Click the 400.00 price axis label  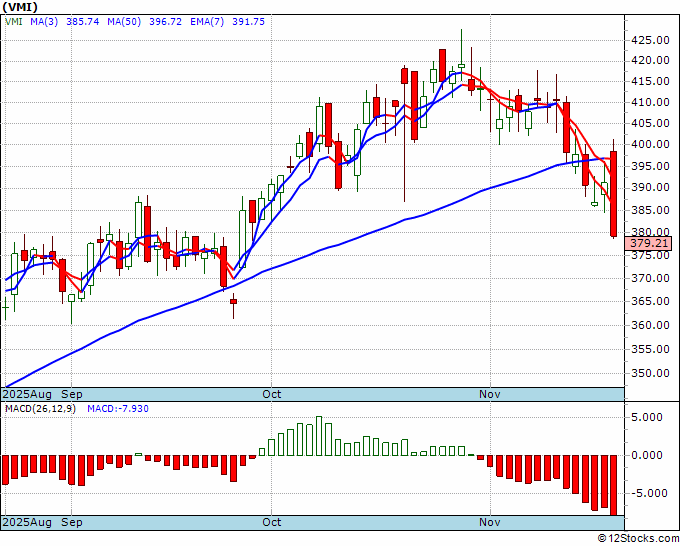pos(650,144)
